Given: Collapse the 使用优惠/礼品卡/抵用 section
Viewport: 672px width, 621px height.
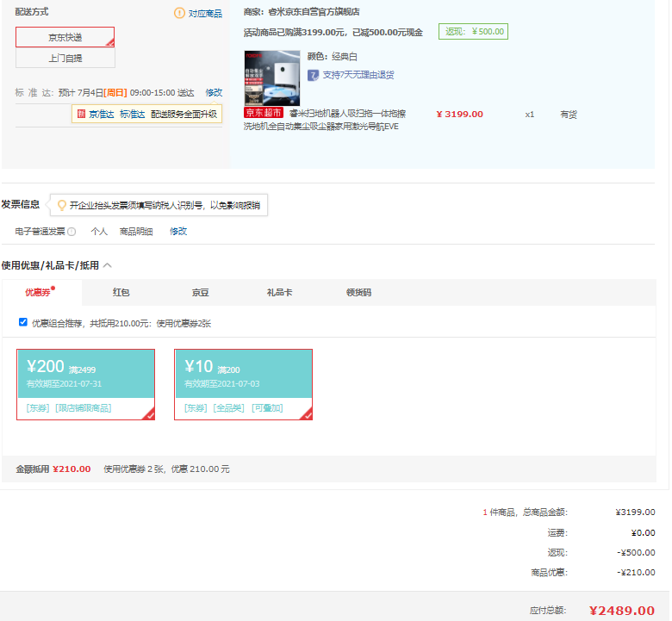Looking at the screenshot, I should click(108, 266).
